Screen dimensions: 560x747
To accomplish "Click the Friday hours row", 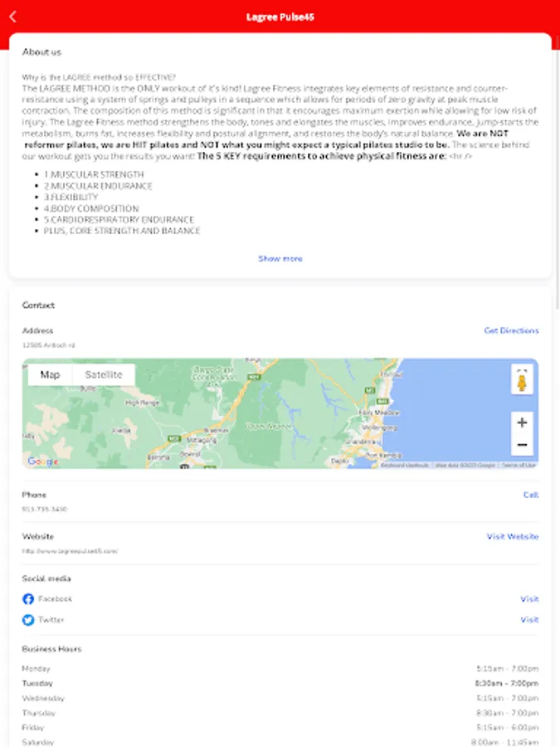I will 280,727.
